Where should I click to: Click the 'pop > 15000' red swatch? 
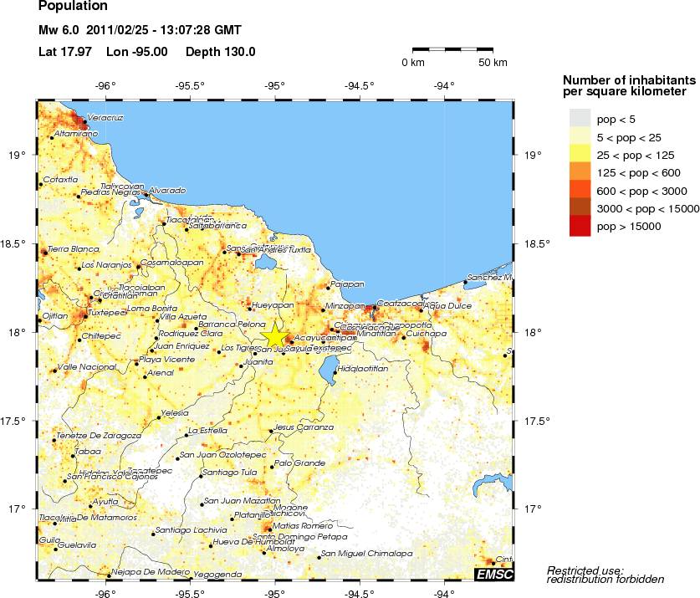580,226
